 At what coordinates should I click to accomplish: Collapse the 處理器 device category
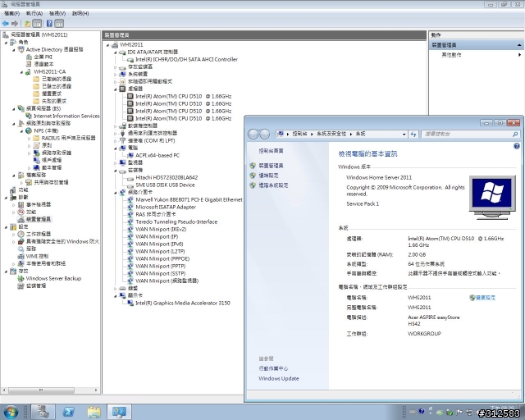pyautogui.click(x=116, y=89)
